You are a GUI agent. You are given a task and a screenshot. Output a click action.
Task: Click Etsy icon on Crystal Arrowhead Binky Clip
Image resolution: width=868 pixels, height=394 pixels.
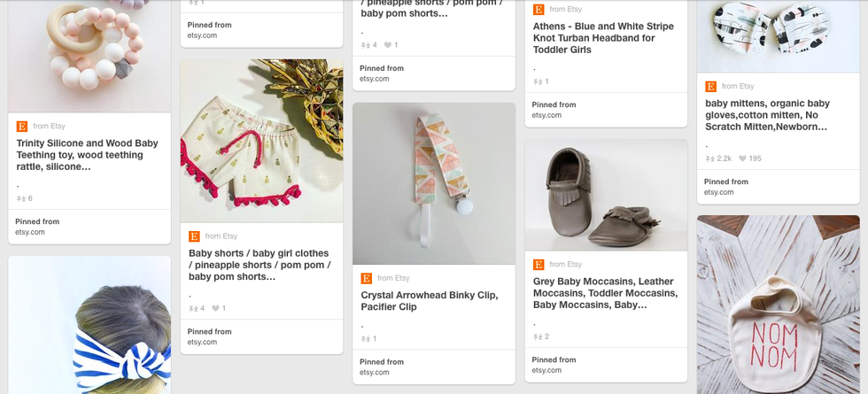[x=367, y=278]
